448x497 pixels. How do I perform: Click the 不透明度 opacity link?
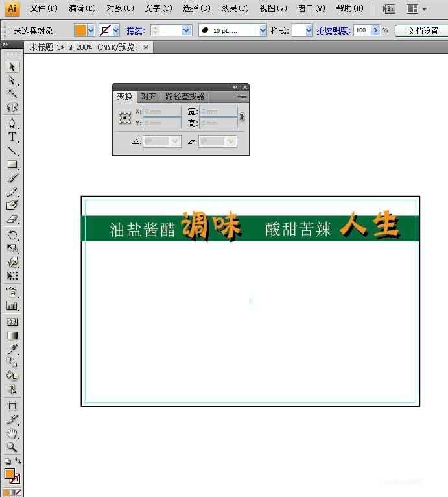334,30
